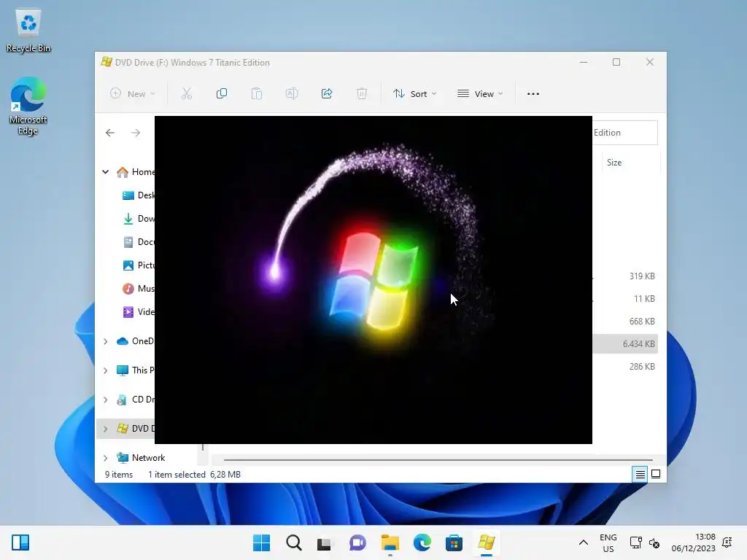Image resolution: width=747 pixels, height=560 pixels.
Task: Expand the CD Drive tree node
Action: click(x=106, y=400)
